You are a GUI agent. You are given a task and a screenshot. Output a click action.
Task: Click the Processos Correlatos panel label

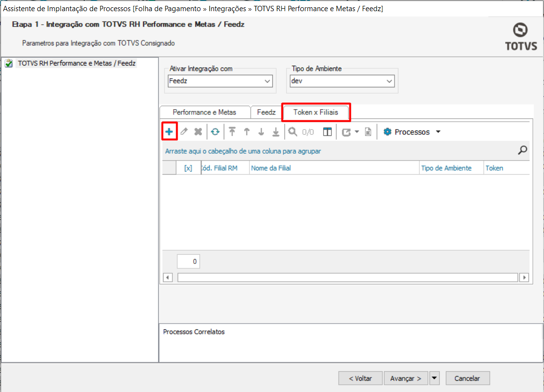(194, 332)
